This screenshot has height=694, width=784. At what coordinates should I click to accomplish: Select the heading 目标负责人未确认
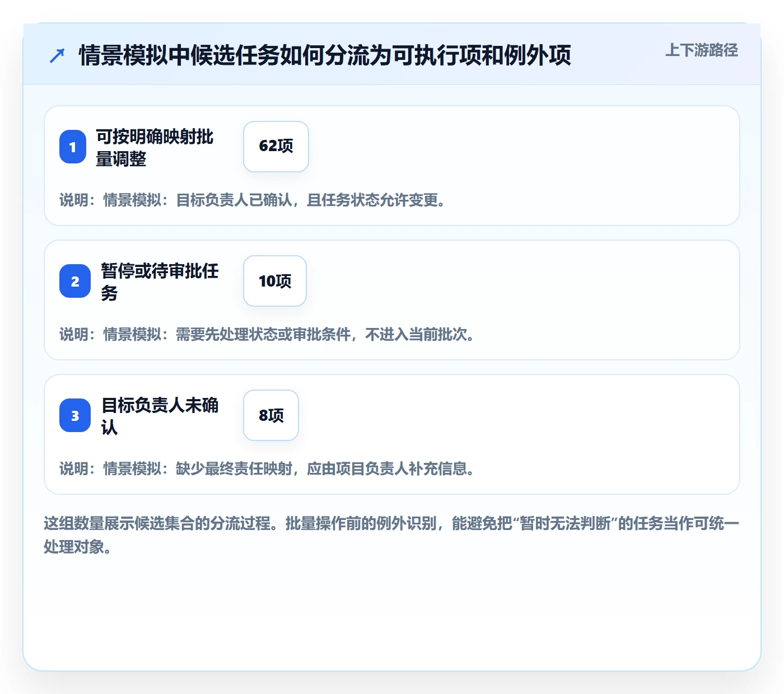[160, 416]
